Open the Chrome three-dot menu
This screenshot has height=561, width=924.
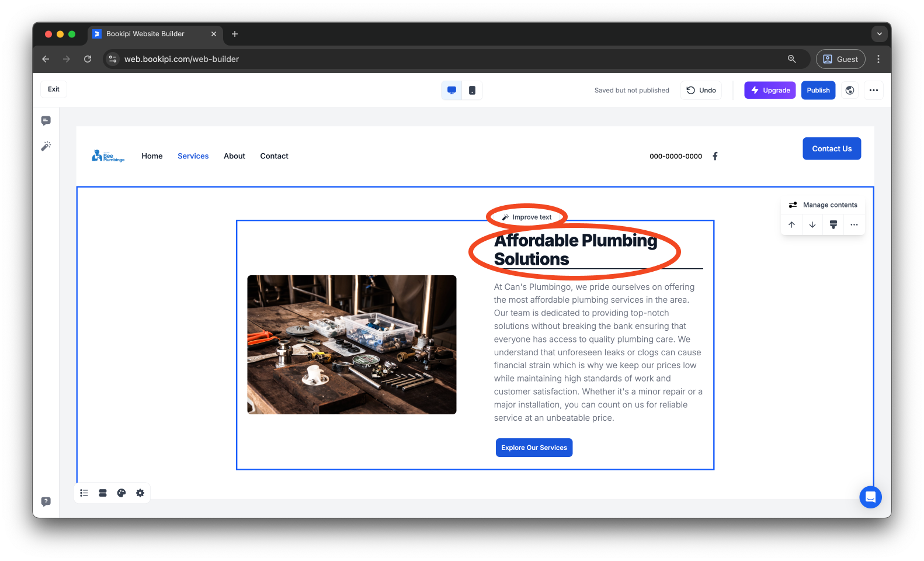[878, 59]
